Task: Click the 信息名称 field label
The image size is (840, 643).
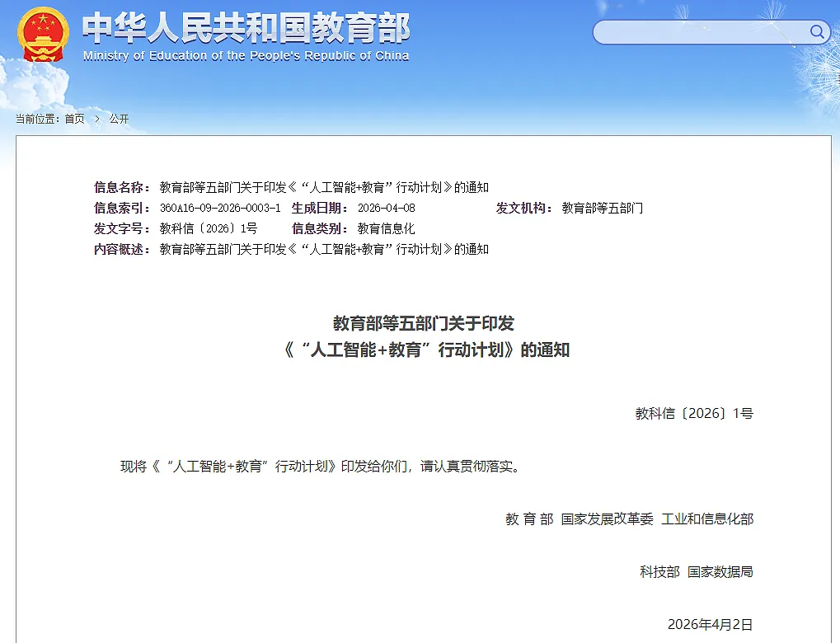Action: (122, 187)
